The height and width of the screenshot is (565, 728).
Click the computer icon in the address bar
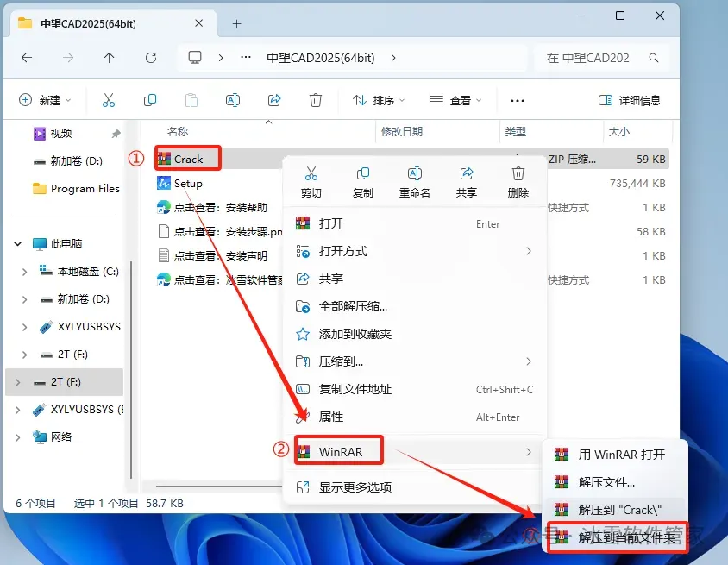pyautogui.click(x=195, y=58)
